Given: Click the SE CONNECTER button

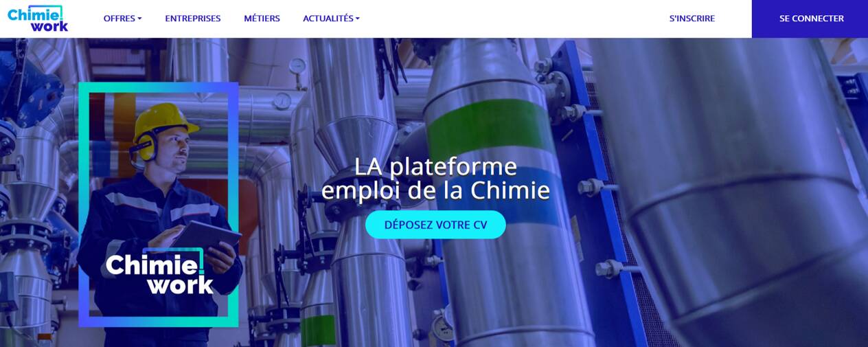Looking at the screenshot, I should [x=810, y=19].
